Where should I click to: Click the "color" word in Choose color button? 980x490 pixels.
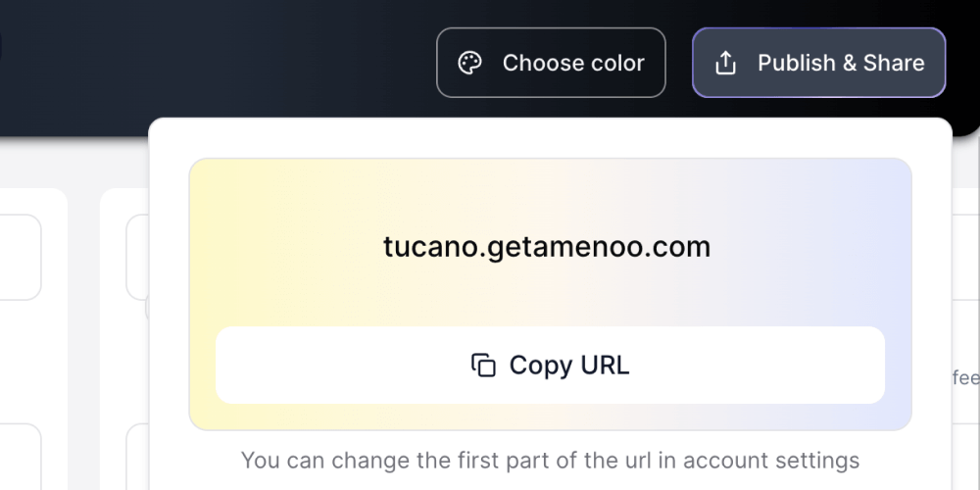[x=613, y=63]
